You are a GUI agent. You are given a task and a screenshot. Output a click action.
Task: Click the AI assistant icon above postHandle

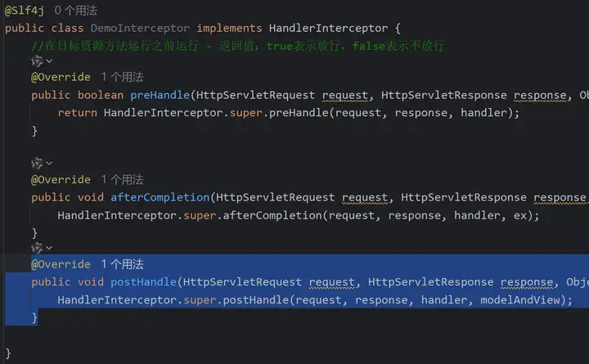37,248
